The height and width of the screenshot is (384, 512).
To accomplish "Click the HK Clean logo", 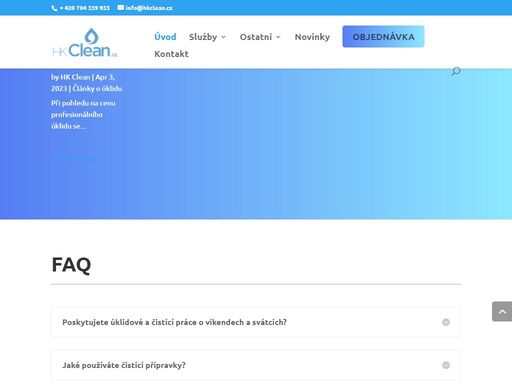I will (85, 43).
